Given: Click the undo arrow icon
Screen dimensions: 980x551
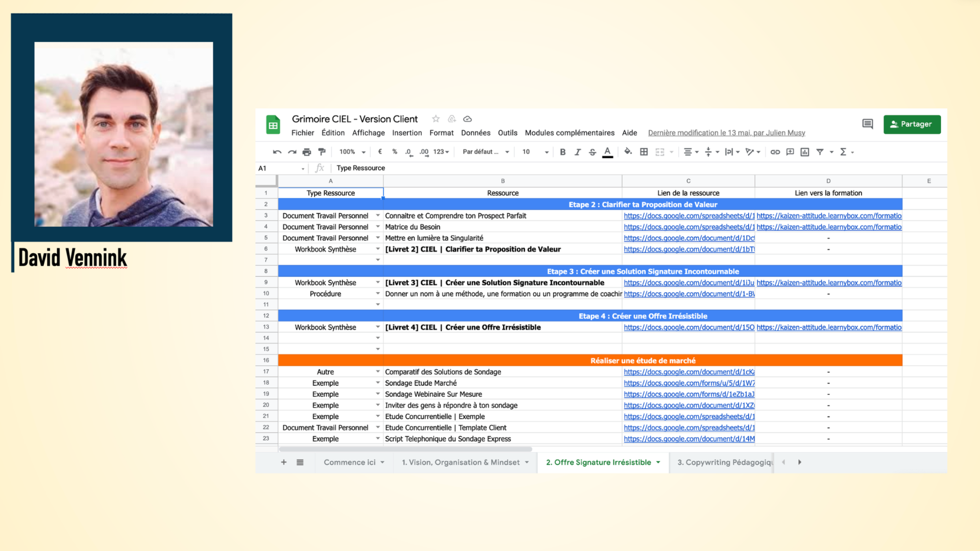Looking at the screenshot, I should point(277,152).
